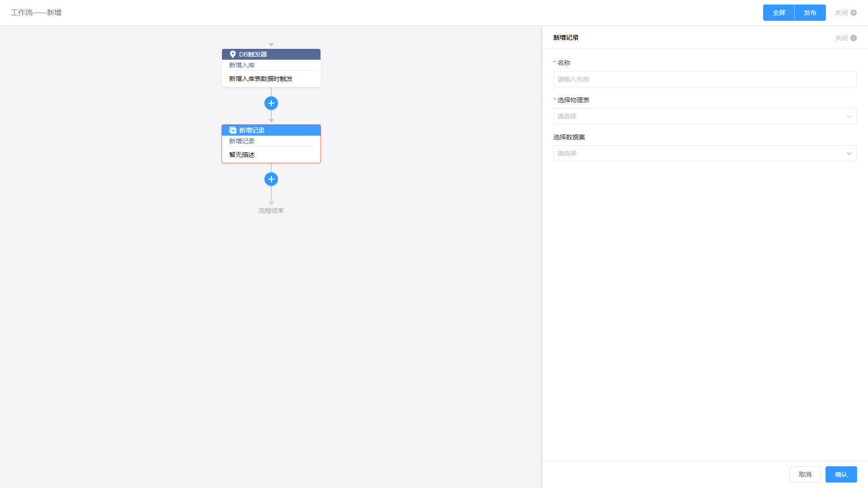The height and width of the screenshot is (488, 868).
Task: Open the 选择物理表 dropdown
Action: pos(705,116)
